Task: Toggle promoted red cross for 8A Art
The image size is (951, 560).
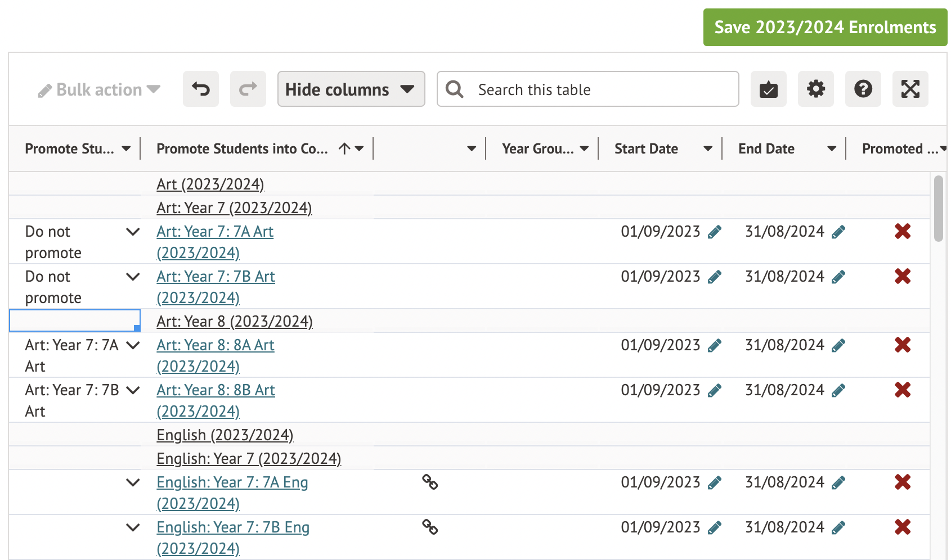Action: point(903,345)
